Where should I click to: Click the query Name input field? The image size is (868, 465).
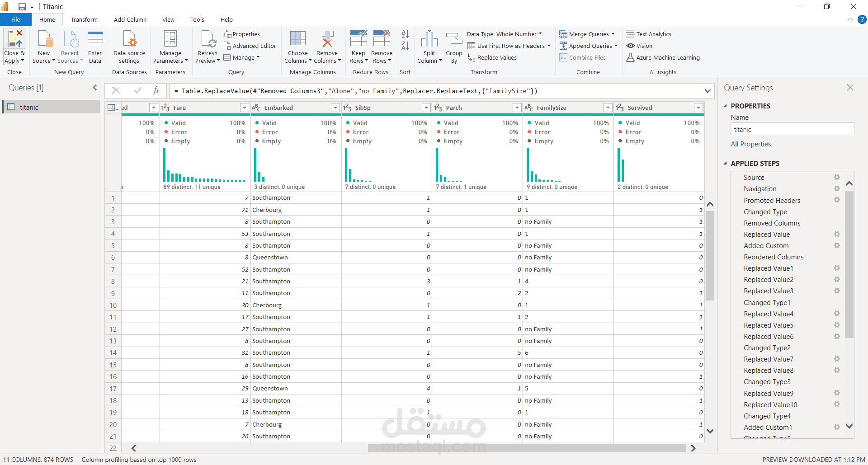pos(793,129)
